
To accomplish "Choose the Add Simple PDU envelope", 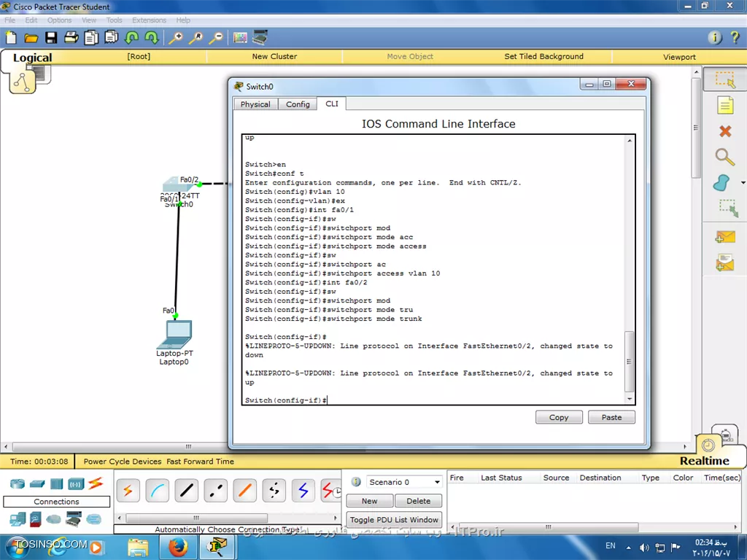I will pos(725,237).
